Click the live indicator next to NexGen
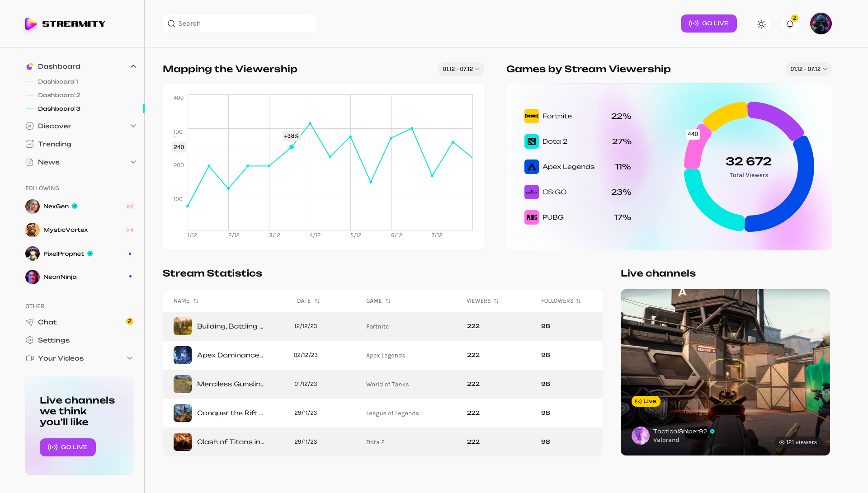Image resolution: width=868 pixels, height=493 pixels. tap(131, 206)
